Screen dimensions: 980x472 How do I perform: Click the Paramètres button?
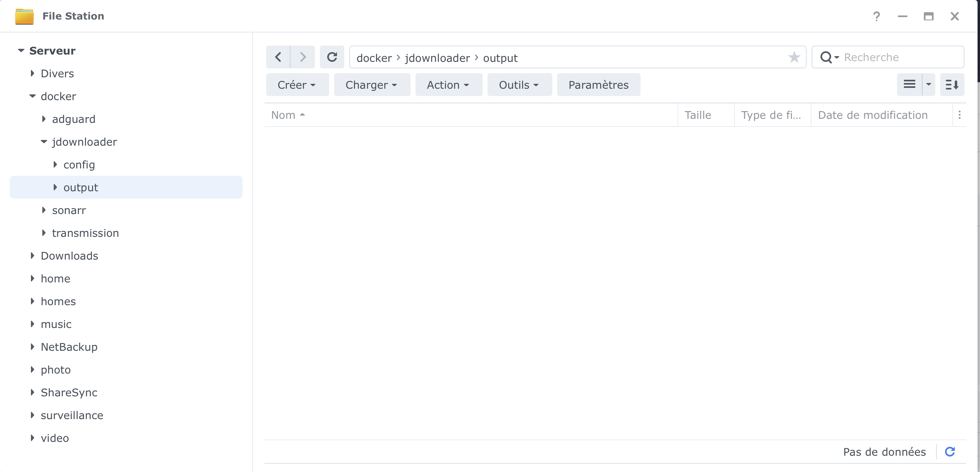point(598,85)
